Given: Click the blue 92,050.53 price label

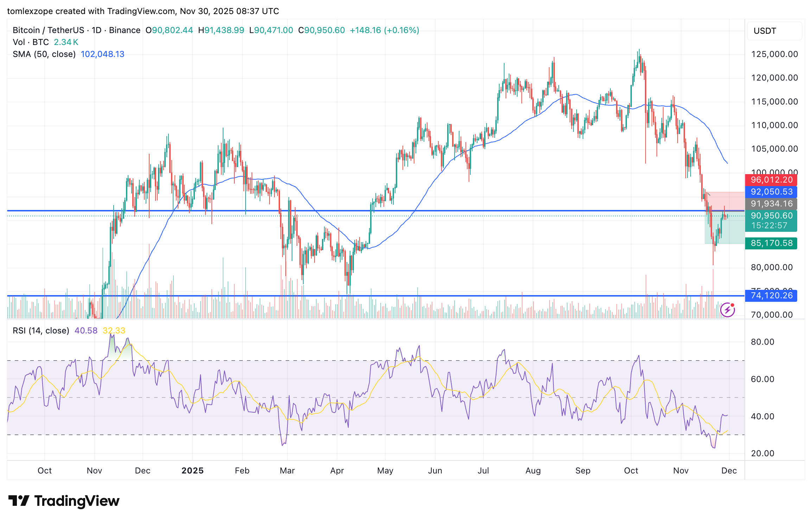Looking at the screenshot, I should pyautogui.click(x=771, y=192).
